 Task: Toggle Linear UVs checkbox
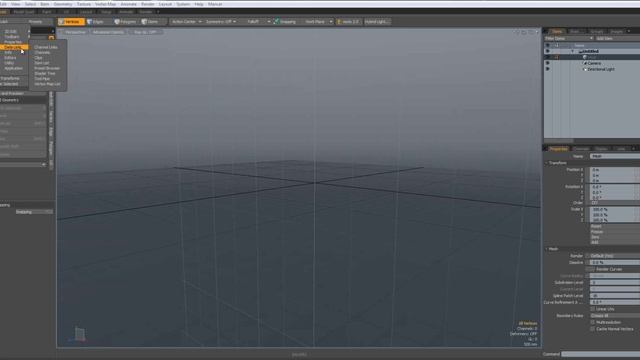pos(592,309)
